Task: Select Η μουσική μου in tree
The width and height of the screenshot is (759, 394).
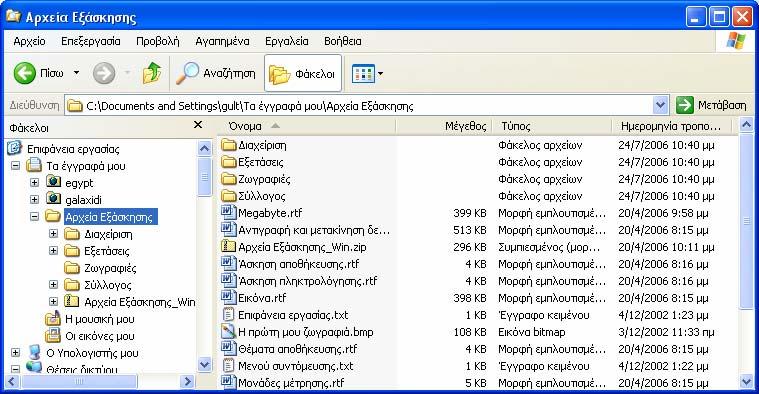Action: coord(90,319)
